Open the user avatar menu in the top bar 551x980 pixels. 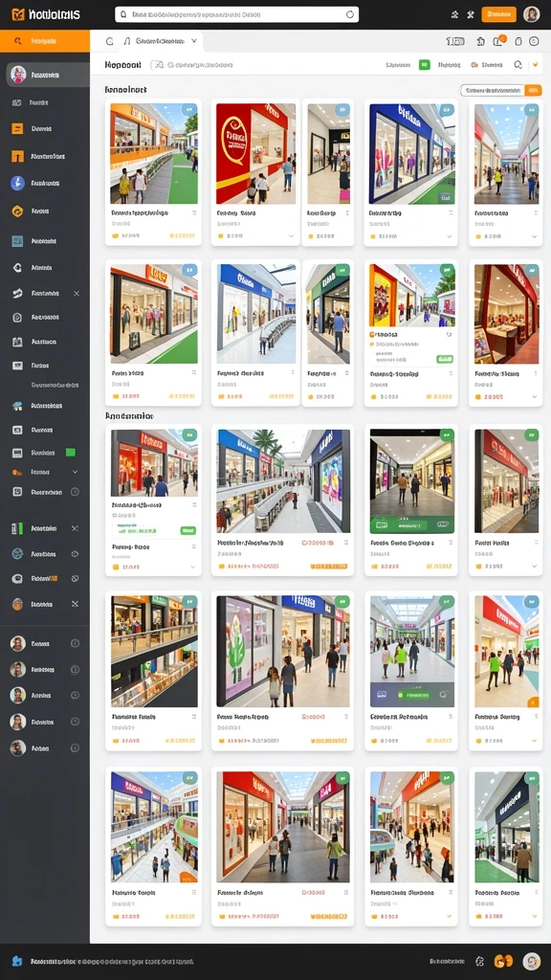tap(532, 14)
